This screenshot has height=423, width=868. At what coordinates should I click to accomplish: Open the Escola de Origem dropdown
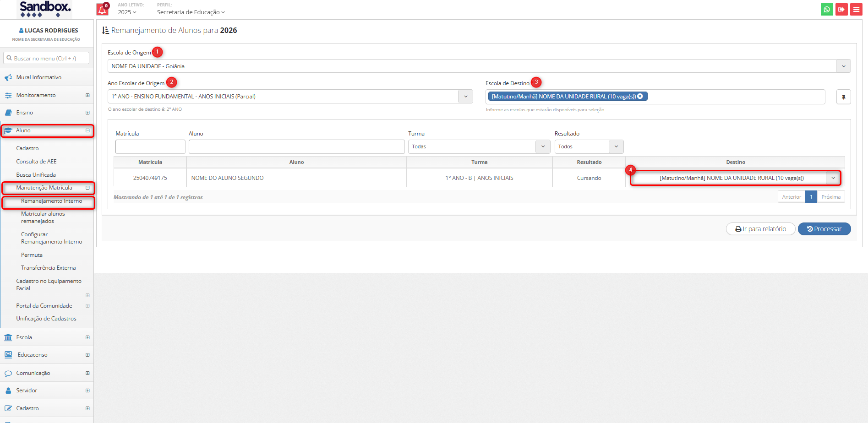tap(843, 66)
